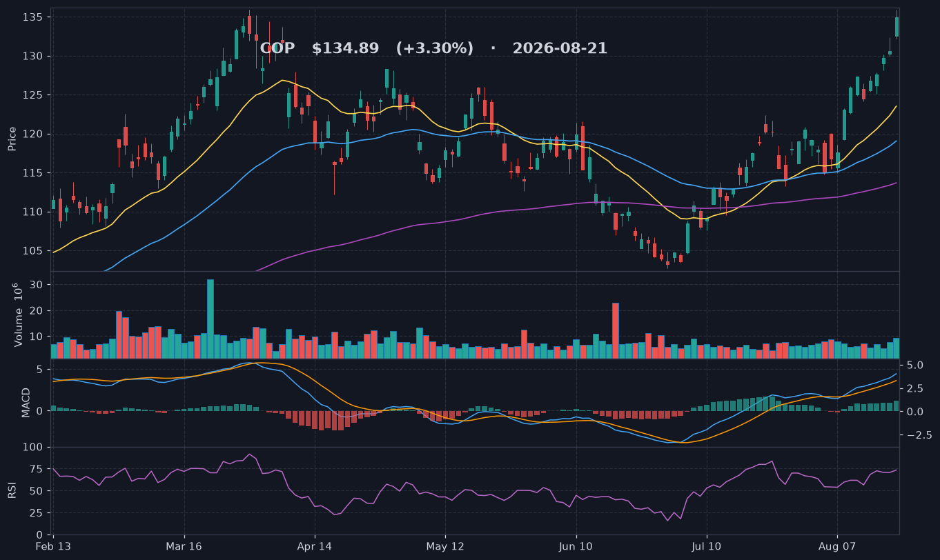Click the last candlestick on the price chart

tap(897, 26)
